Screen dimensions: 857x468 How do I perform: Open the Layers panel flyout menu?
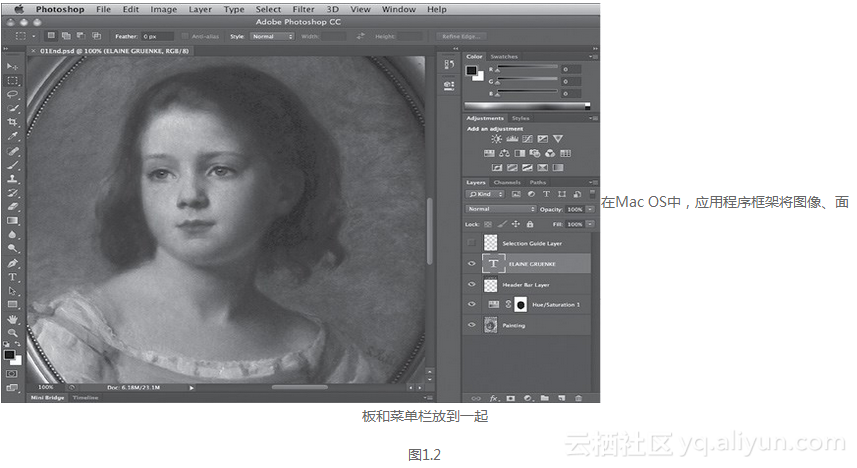[x=594, y=182]
